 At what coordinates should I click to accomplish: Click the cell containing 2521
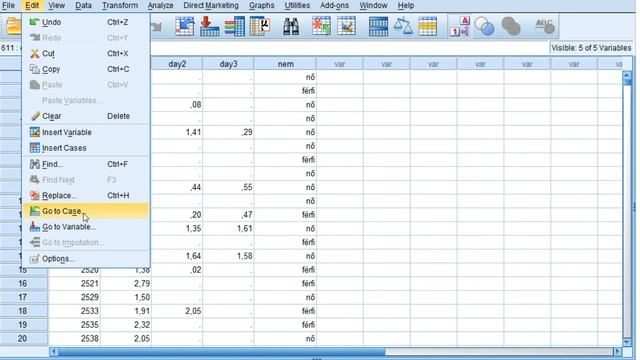coord(75,283)
